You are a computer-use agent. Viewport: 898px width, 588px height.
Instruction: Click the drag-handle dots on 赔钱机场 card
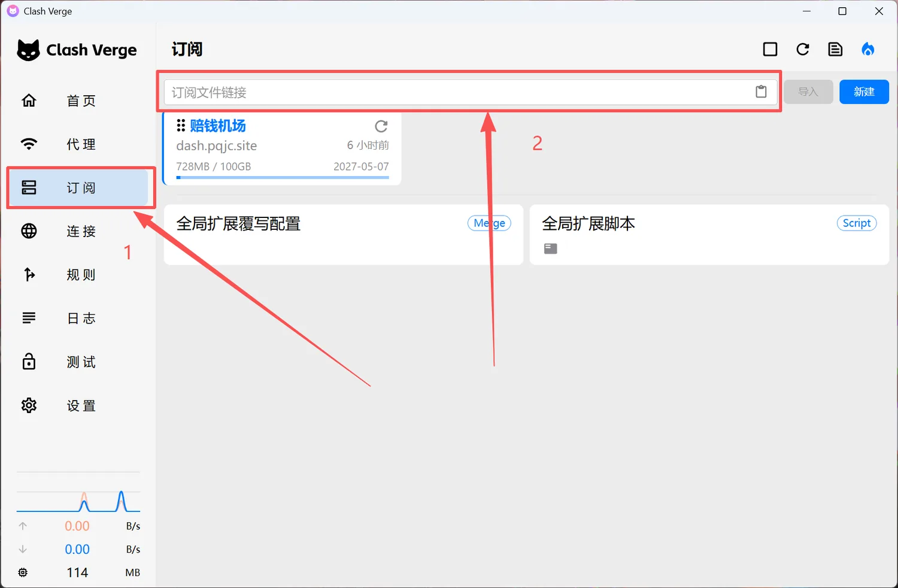pyautogui.click(x=181, y=125)
